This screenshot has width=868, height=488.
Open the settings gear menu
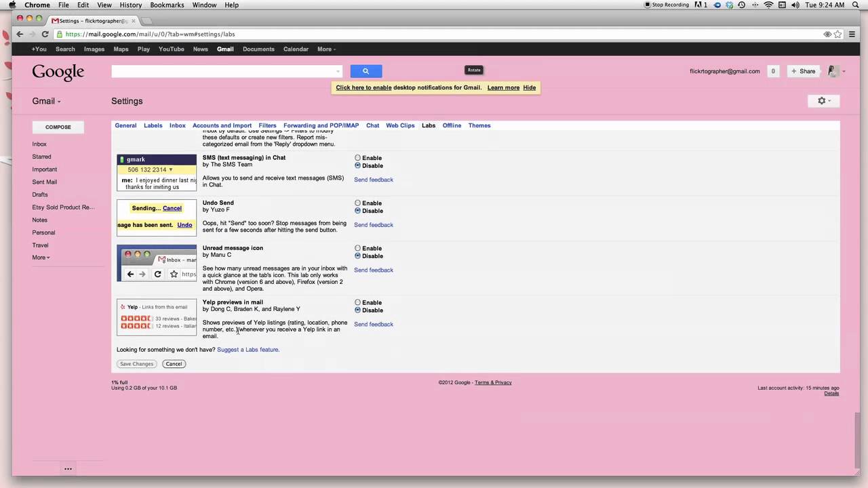click(824, 101)
